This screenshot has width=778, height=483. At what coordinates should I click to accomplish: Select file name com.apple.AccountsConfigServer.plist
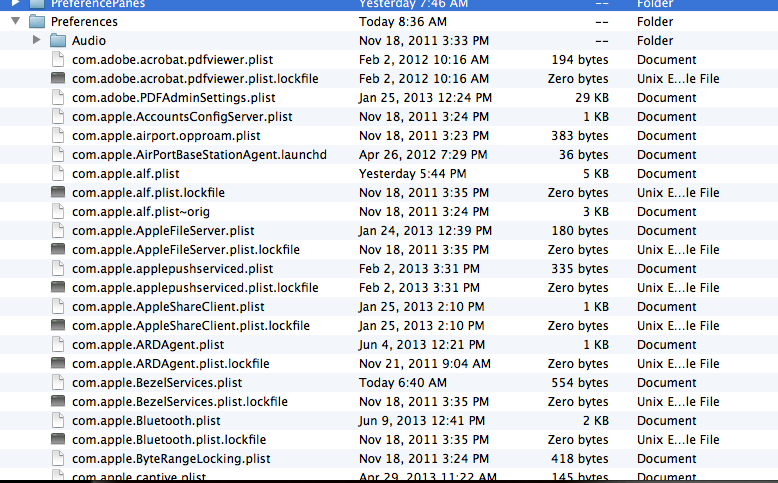click(x=182, y=117)
